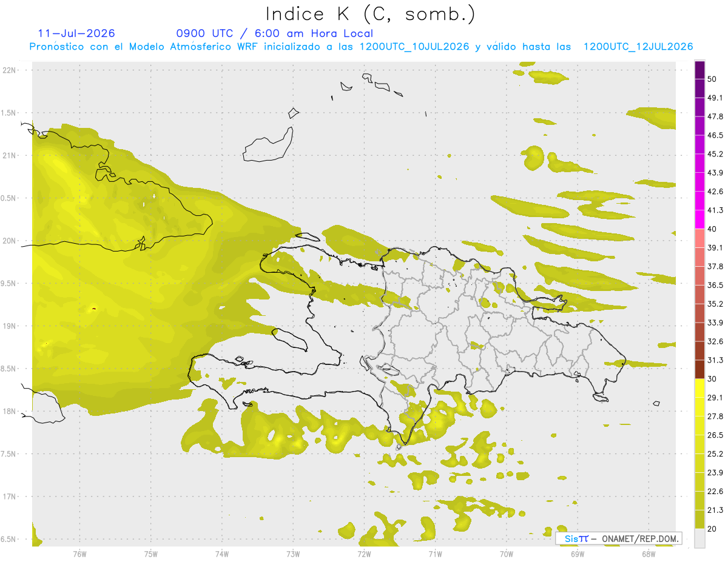This screenshot has height=562, width=728.
Task: Click the colorbar value "23.9"
Action: [715, 473]
